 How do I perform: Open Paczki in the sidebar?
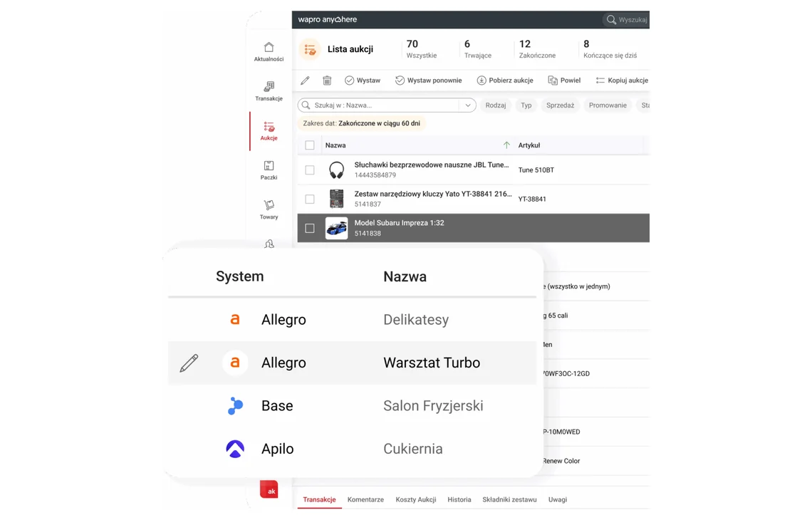[269, 170]
